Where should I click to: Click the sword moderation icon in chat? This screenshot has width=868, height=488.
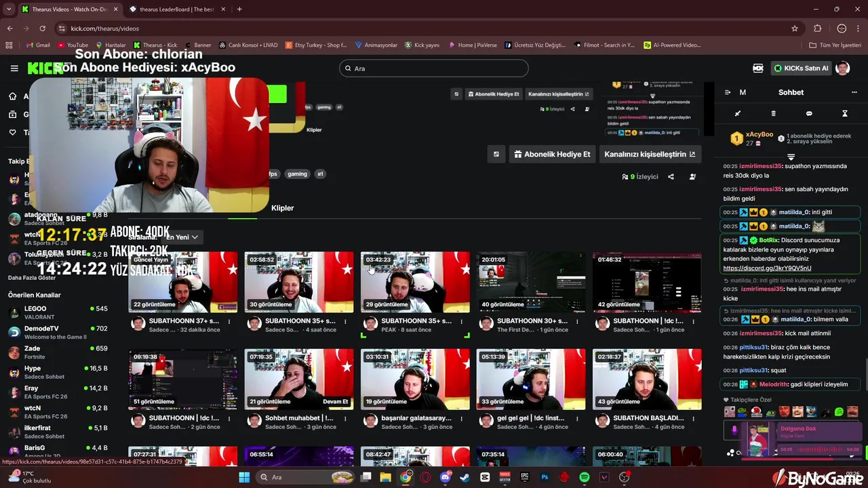738,113
